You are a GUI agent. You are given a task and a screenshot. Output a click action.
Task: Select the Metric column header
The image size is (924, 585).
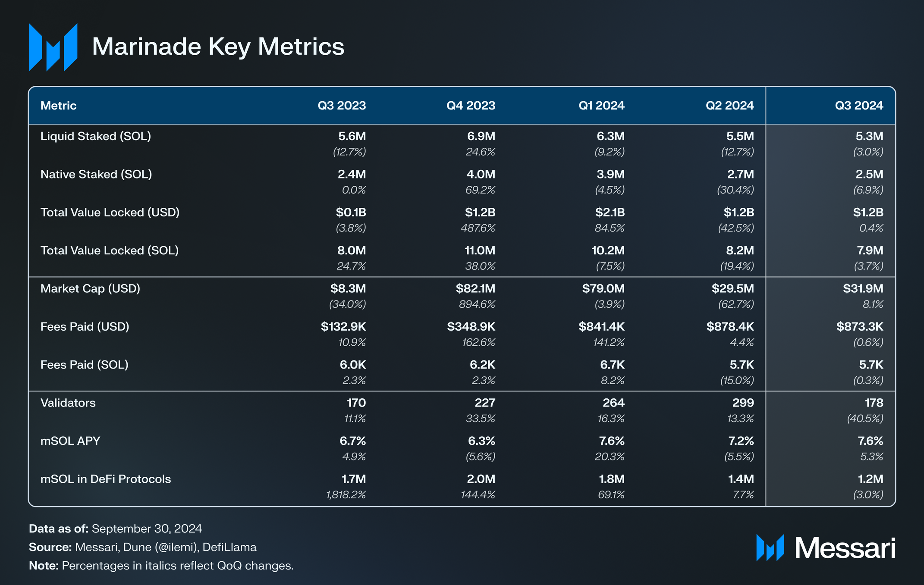(58, 106)
